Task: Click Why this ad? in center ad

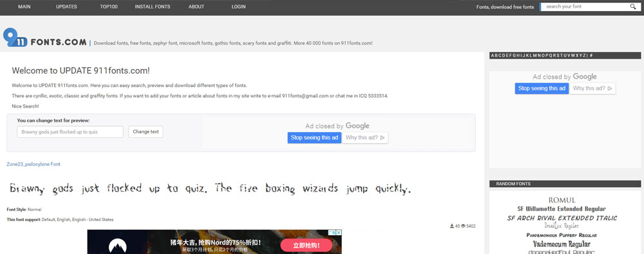Action: coord(365,138)
